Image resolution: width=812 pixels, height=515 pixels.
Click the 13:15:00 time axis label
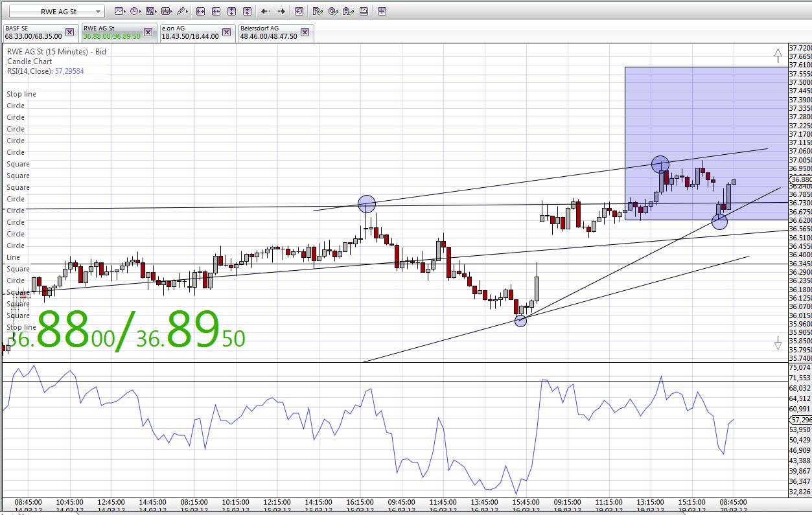click(x=650, y=502)
